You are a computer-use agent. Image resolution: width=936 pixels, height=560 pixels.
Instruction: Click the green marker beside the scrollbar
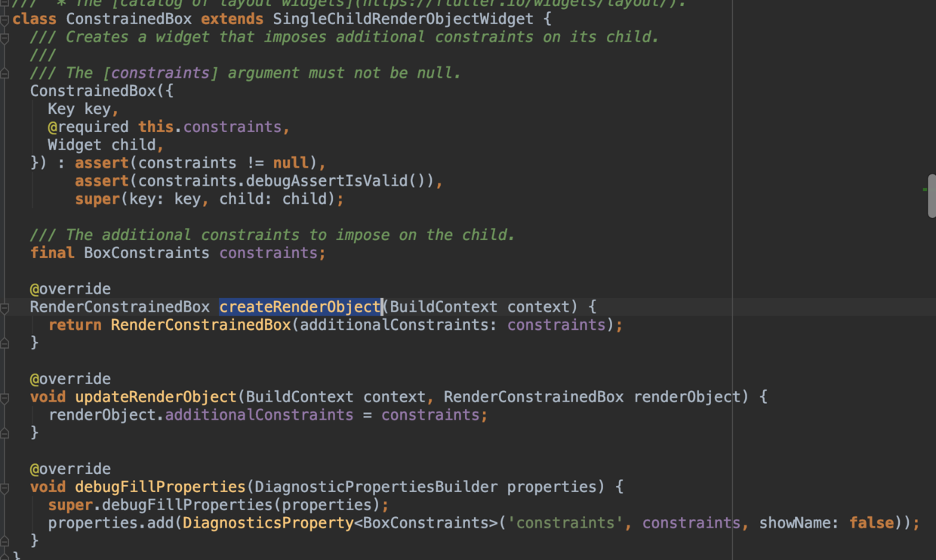point(925,189)
